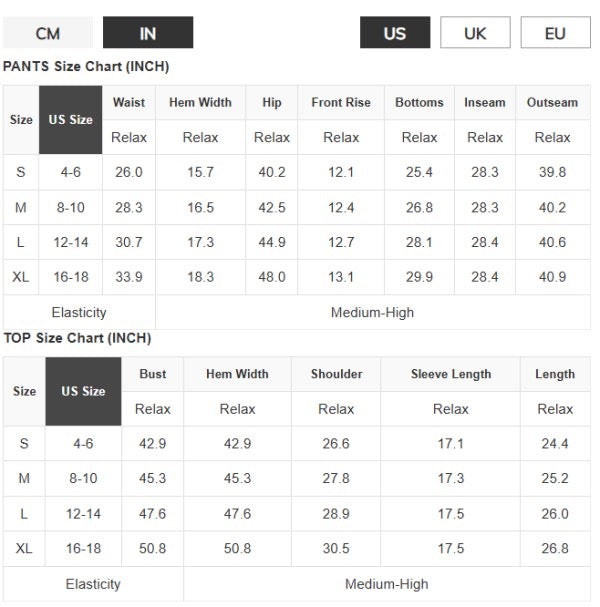
Task: Select top size S row label
Action: coord(24,444)
